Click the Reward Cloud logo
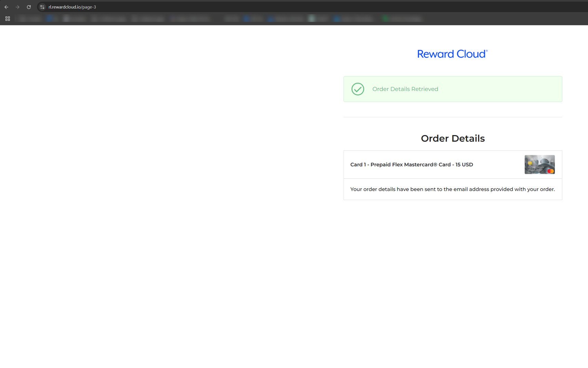 coord(452,54)
